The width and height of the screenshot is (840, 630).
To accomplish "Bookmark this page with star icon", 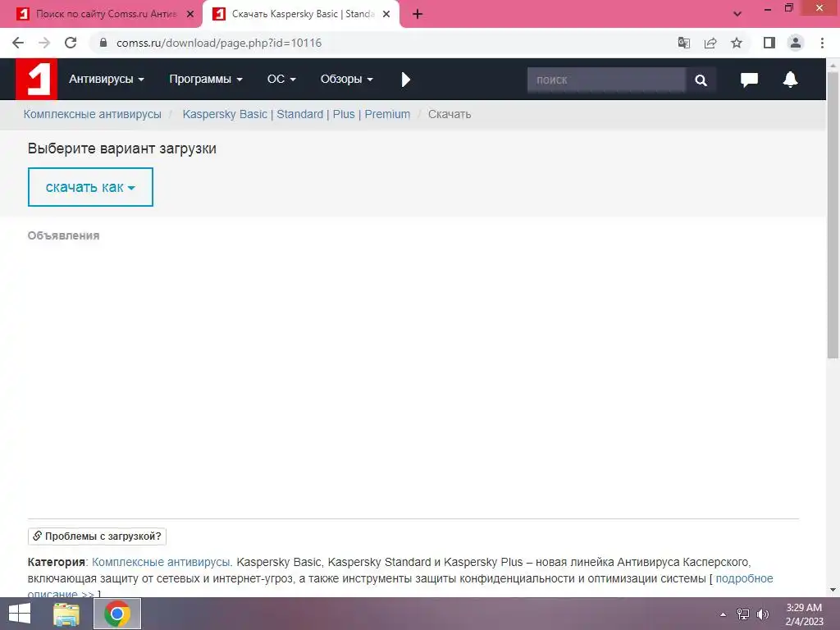I will (737, 43).
